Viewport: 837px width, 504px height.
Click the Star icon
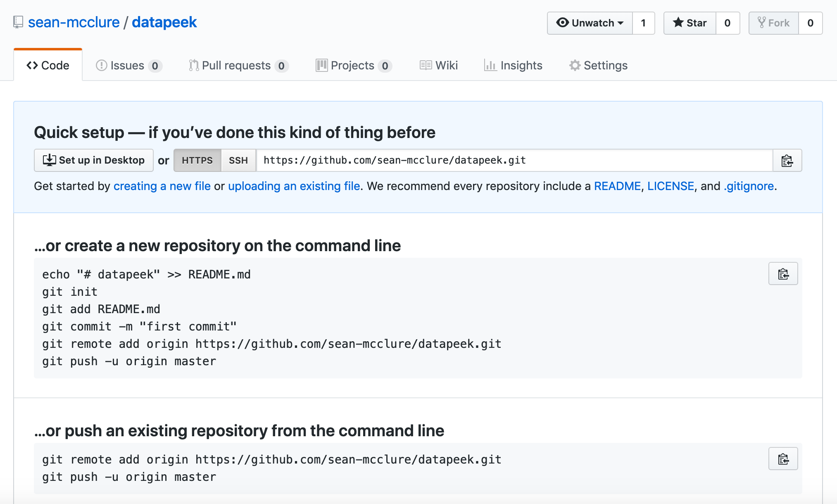(678, 23)
